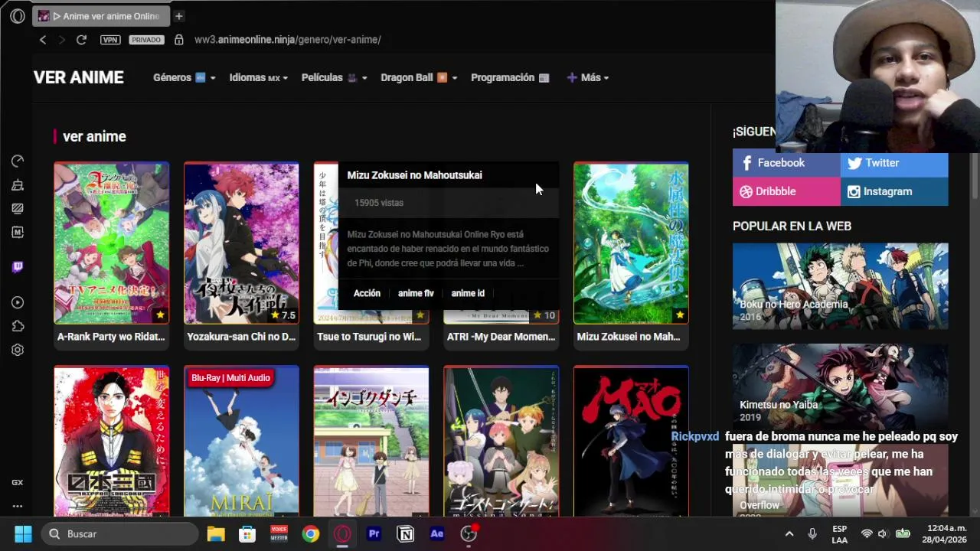Expand the Películas dropdown menu
The image size is (980, 551).
[335, 77]
